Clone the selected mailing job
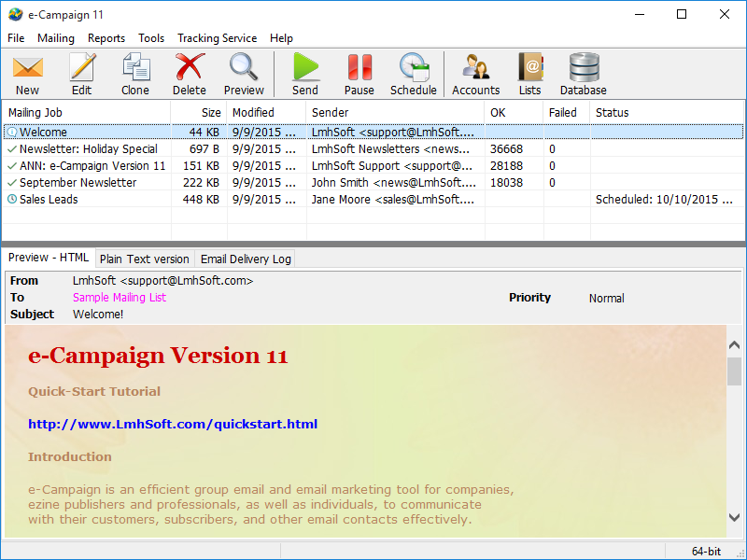 pyautogui.click(x=135, y=75)
